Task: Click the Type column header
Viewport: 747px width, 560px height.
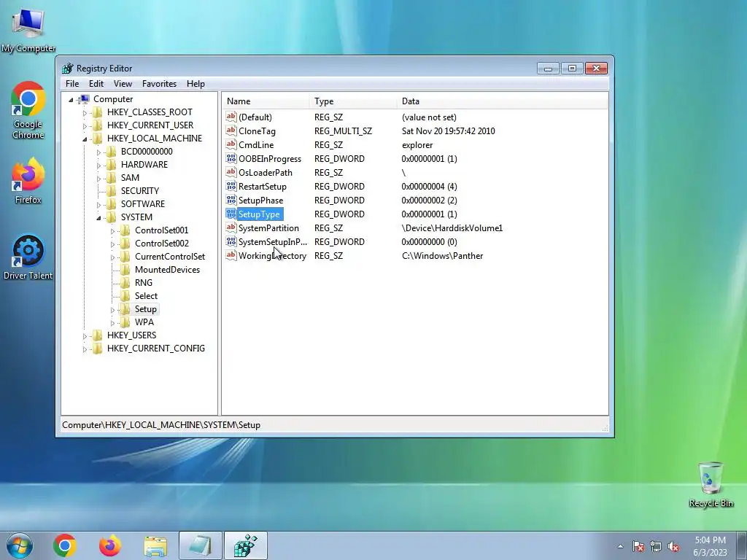Action: (353, 101)
